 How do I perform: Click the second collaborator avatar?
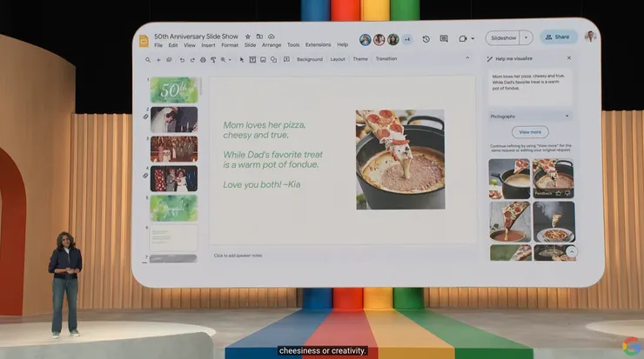[x=379, y=39]
